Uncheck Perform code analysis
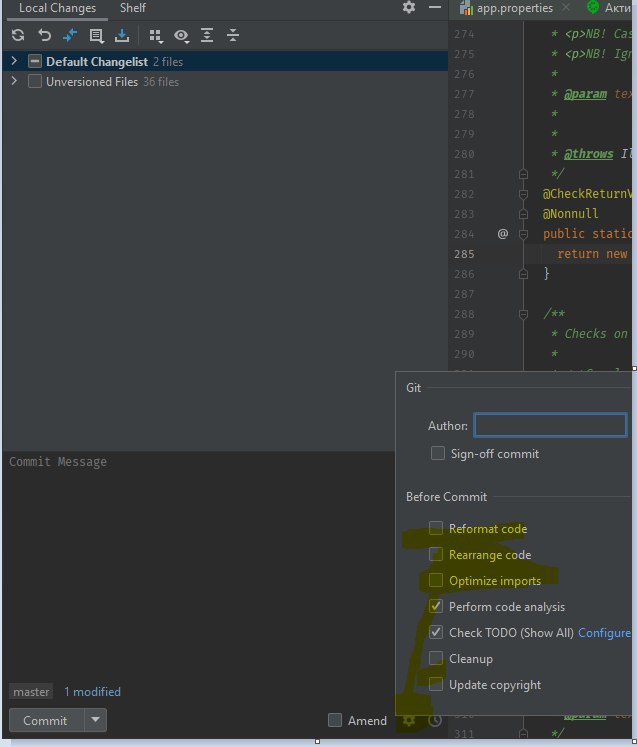The width and height of the screenshot is (637, 747). pos(435,606)
